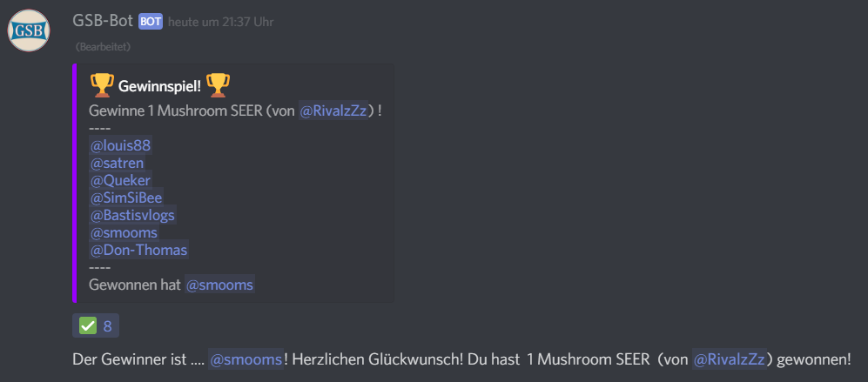Screen dimensions: 868x382
Task: Open the @SimSiBee mention
Action: click(126, 198)
